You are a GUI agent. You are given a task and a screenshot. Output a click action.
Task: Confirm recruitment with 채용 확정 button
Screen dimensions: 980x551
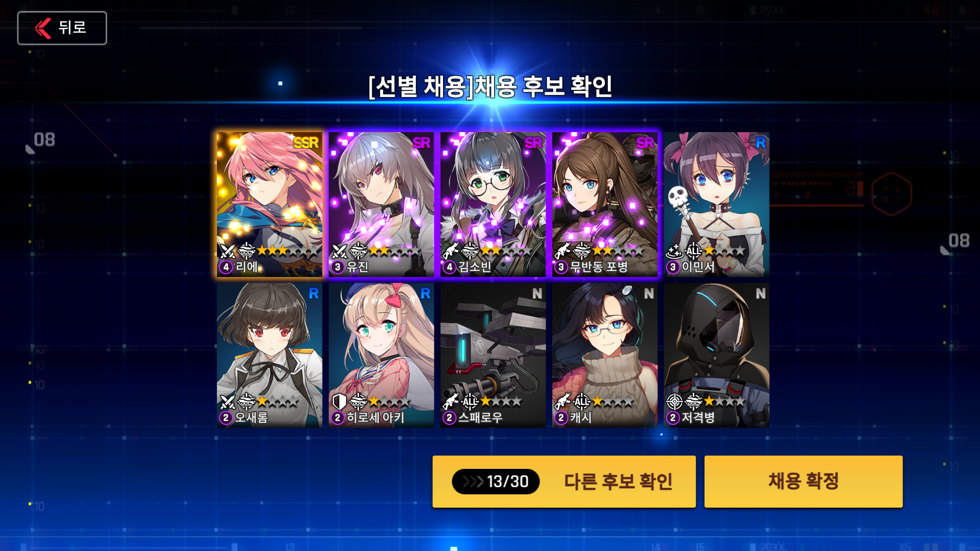coord(803,481)
